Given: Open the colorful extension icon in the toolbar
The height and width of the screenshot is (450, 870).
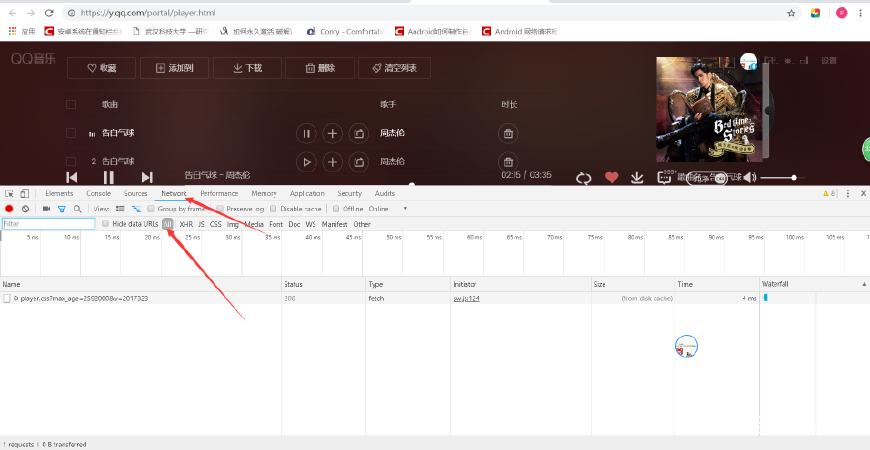Looking at the screenshot, I should click(815, 13).
